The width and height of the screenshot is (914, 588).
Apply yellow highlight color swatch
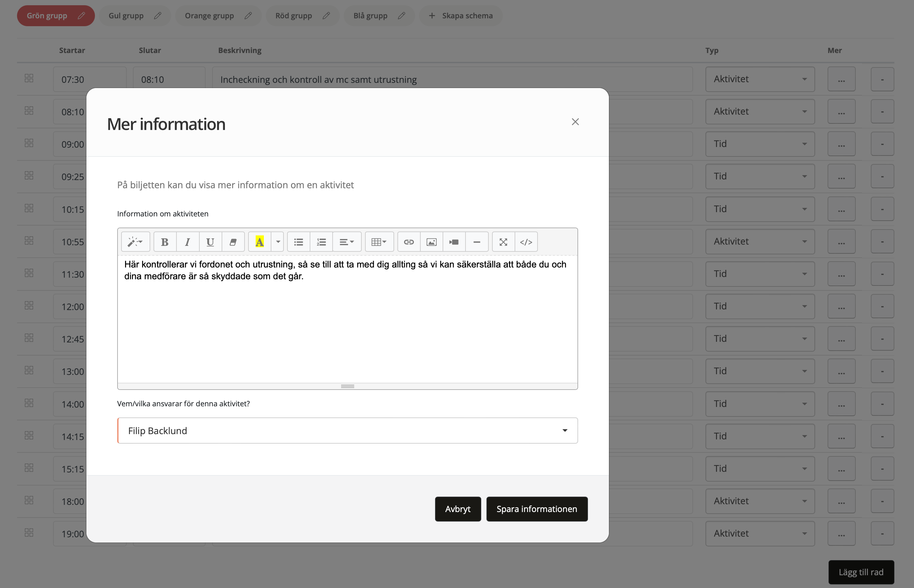point(260,242)
